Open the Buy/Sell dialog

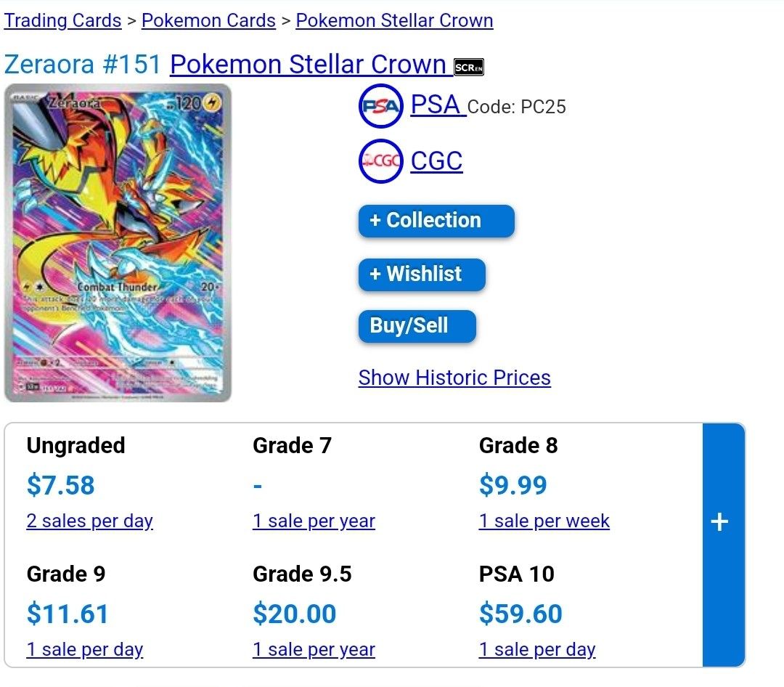coord(416,326)
